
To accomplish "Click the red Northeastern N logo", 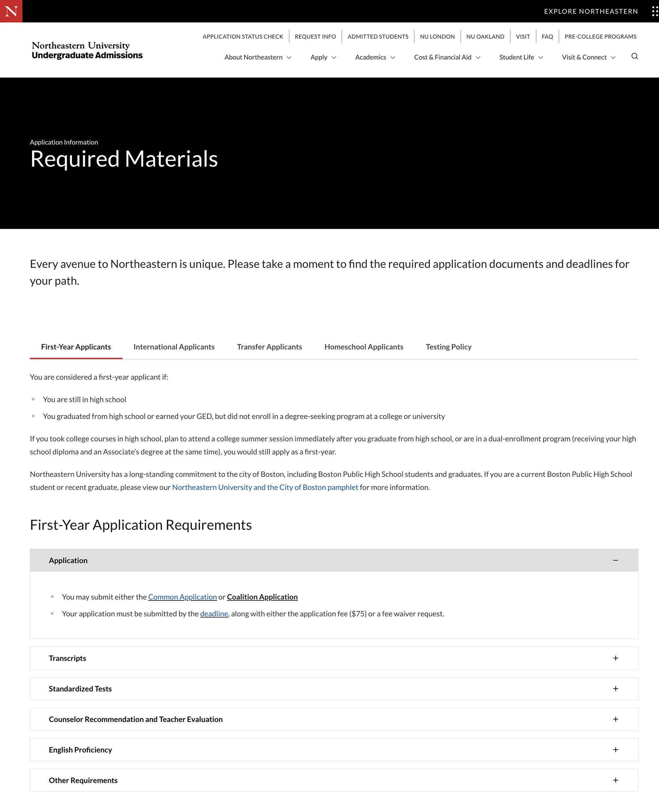I will [11, 11].
